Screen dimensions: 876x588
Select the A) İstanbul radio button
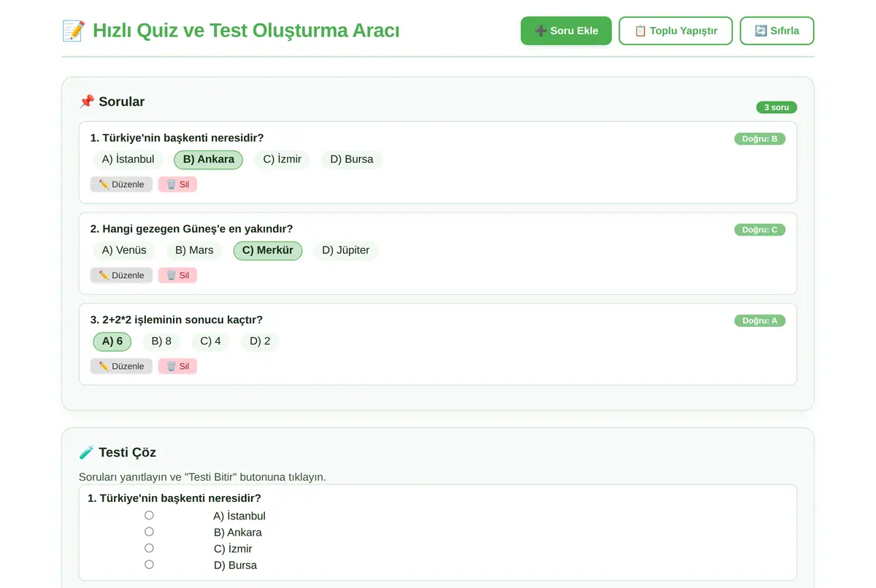click(149, 515)
